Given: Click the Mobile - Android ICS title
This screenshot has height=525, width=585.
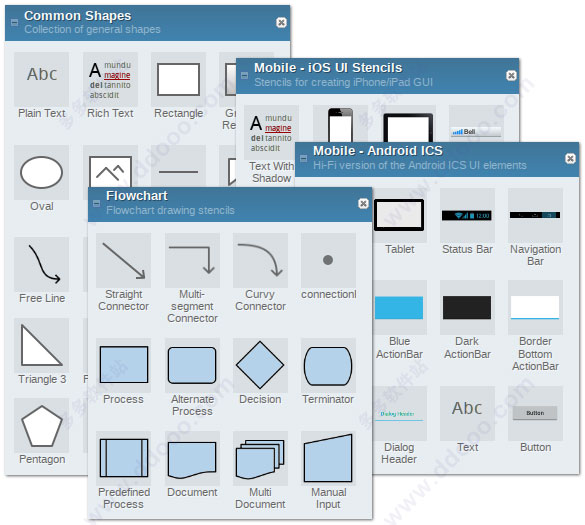Looking at the screenshot, I should (x=378, y=151).
